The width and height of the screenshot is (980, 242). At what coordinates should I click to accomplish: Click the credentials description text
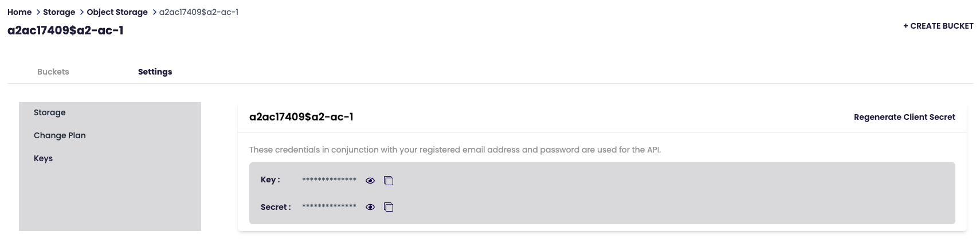click(x=454, y=150)
